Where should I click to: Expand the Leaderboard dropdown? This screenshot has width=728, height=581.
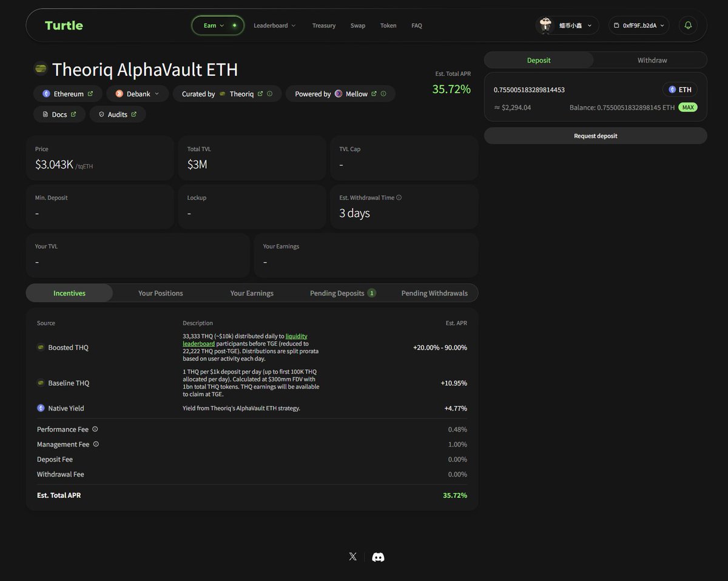click(x=274, y=25)
